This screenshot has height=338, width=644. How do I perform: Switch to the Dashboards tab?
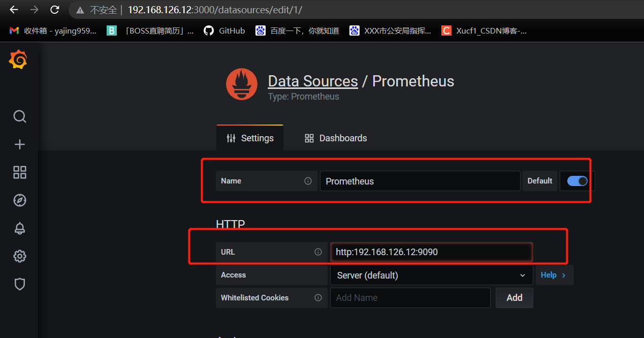pyautogui.click(x=336, y=138)
